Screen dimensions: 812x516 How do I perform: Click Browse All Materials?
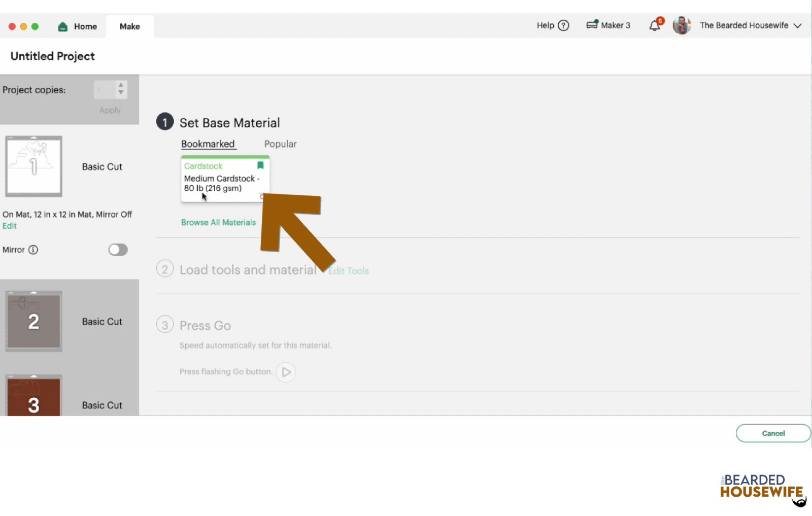(218, 222)
